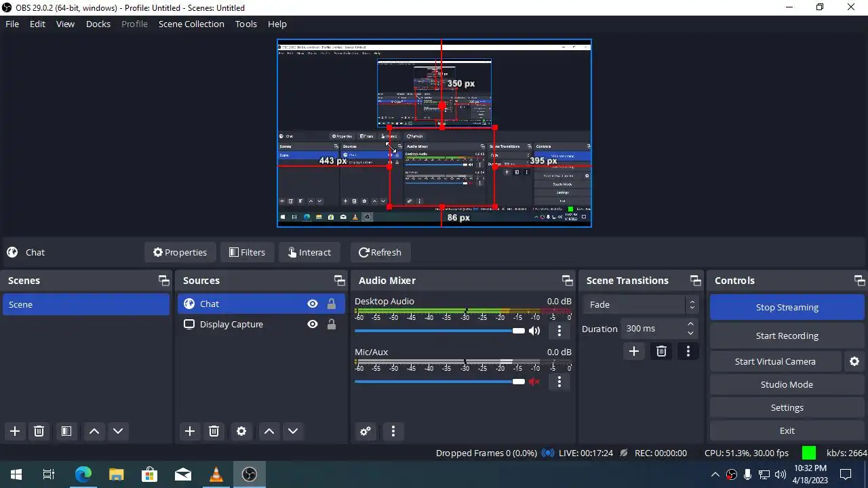868x488 pixels.
Task: Open Microsoft Edge from the taskbar
Action: (83, 474)
